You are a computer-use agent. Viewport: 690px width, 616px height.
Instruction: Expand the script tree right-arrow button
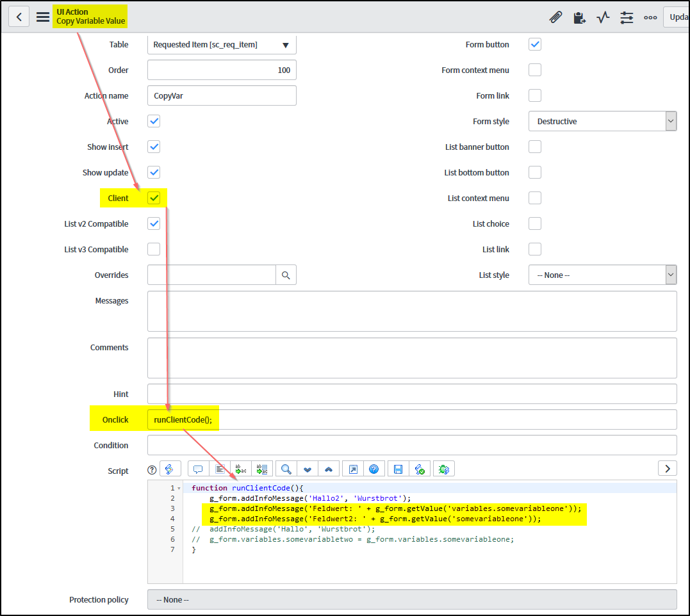[x=668, y=469]
